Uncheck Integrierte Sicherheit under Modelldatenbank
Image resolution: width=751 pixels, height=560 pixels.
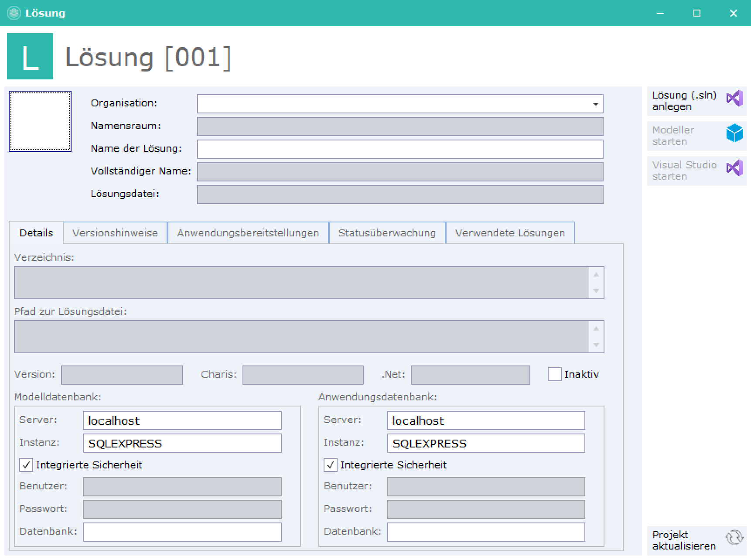(26, 465)
